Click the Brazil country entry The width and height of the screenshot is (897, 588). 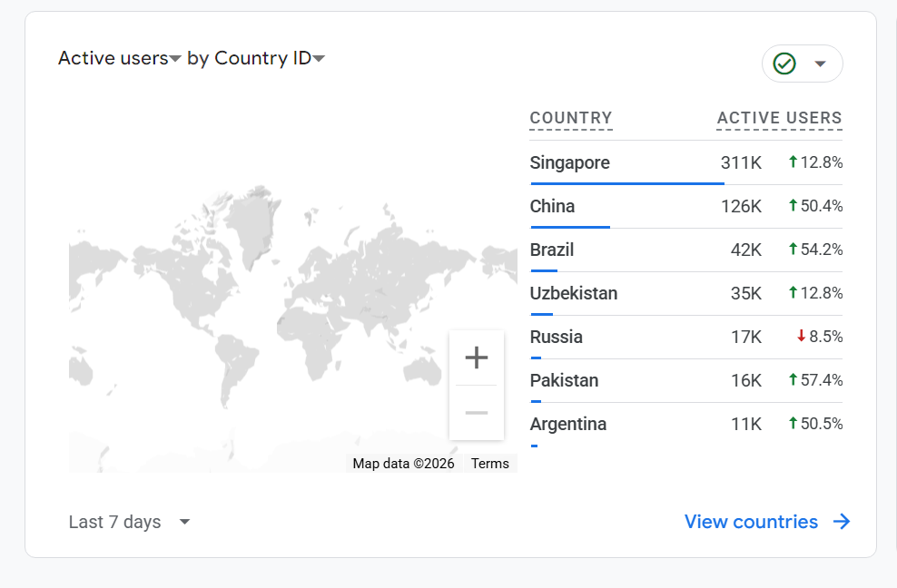551,250
